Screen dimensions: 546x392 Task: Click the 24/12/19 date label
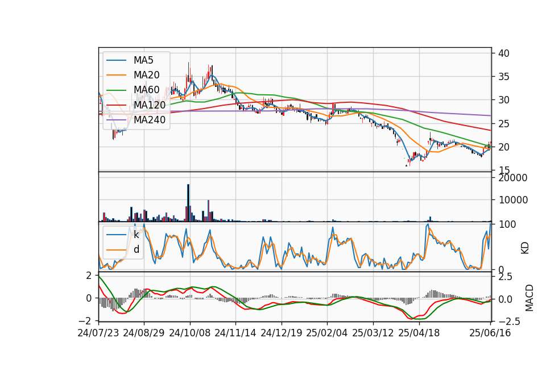[282, 333]
